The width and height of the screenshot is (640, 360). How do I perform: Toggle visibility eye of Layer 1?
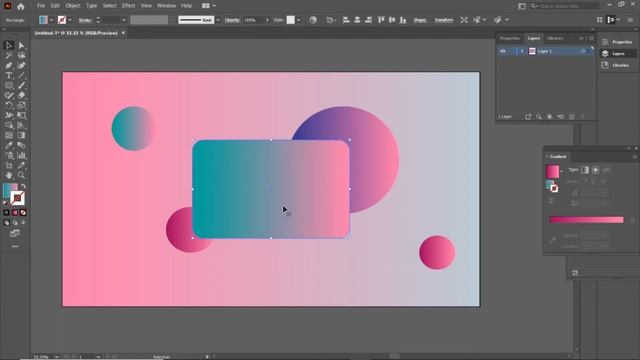click(x=503, y=51)
